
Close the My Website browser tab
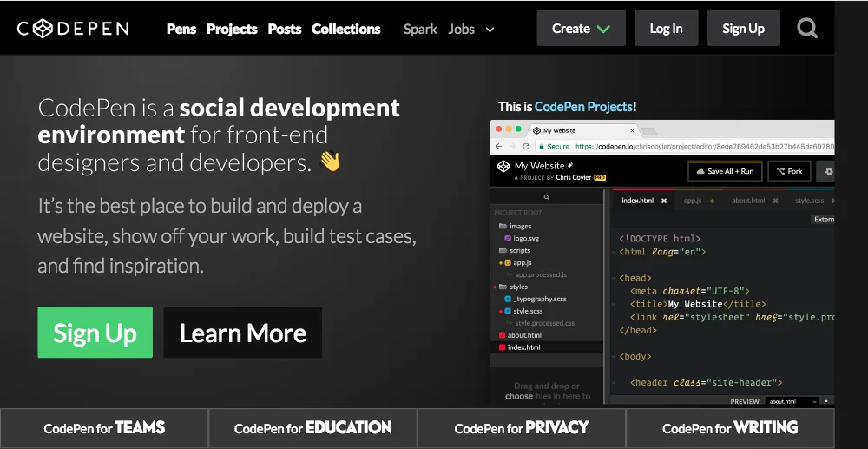point(632,130)
